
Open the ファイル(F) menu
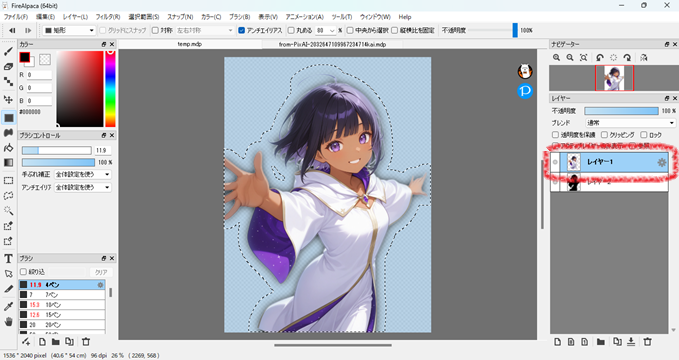coord(16,17)
